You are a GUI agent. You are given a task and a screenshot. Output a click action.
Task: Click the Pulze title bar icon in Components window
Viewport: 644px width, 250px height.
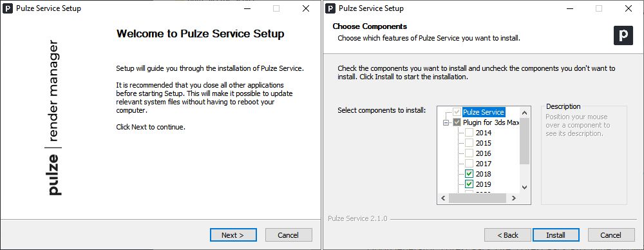click(x=330, y=8)
